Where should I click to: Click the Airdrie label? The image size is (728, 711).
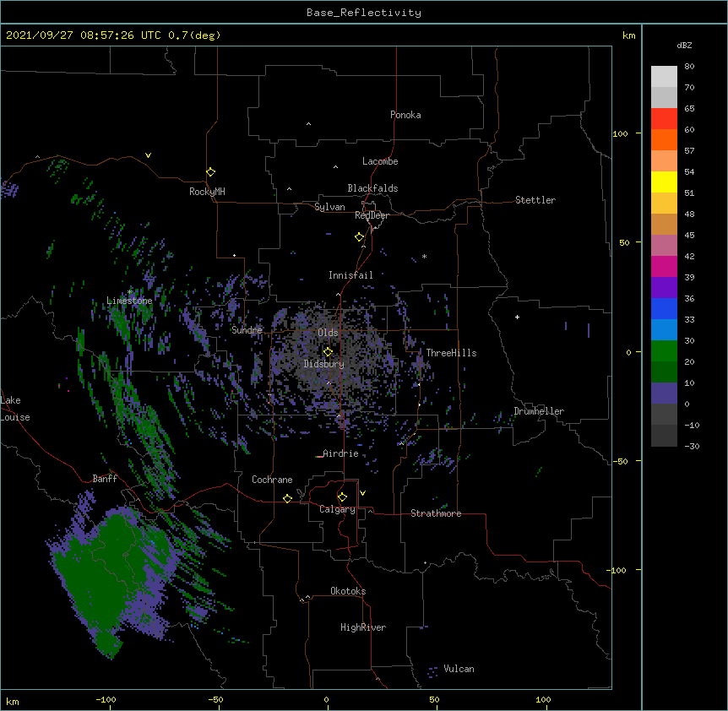340,453
